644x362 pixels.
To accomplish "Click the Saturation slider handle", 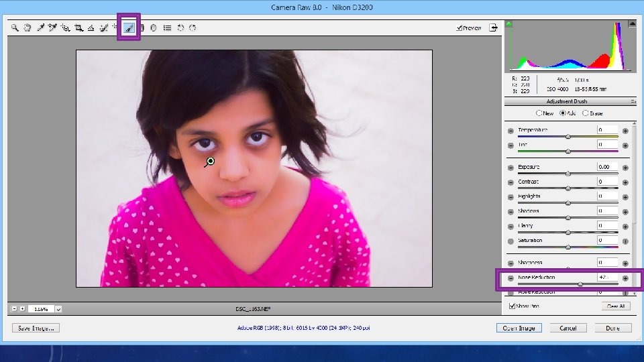I will pyautogui.click(x=568, y=247).
